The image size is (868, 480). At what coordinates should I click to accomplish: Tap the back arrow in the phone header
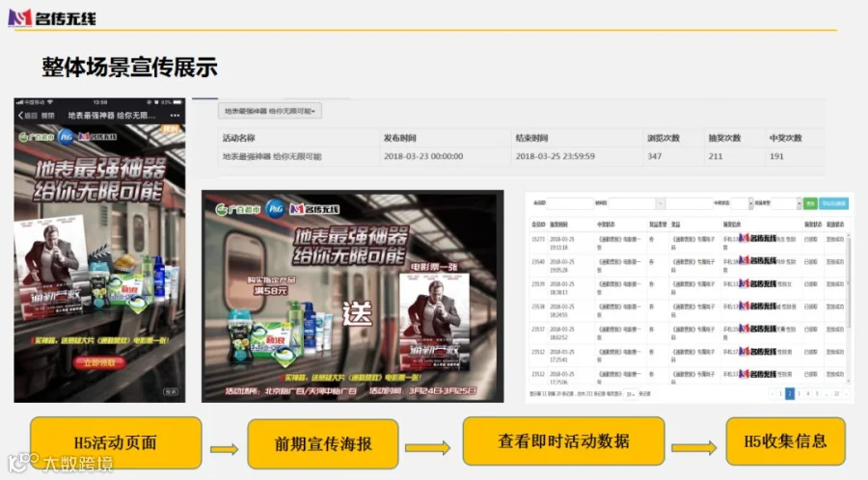coord(21,116)
